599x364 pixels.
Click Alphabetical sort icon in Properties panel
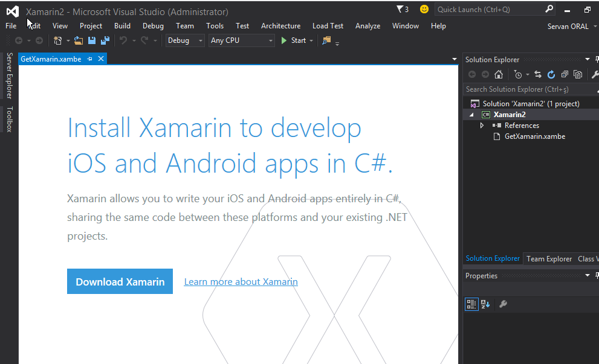(x=485, y=304)
